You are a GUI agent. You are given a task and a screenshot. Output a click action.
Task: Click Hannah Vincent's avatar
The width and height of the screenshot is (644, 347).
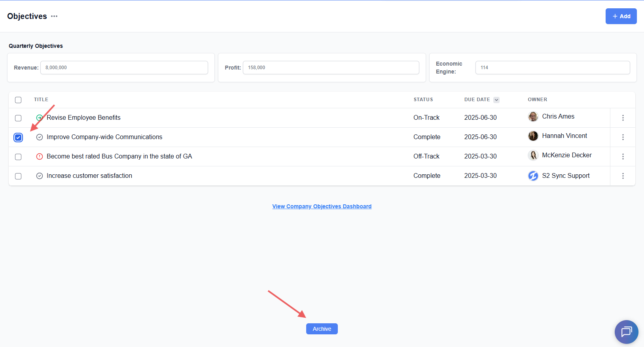coord(533,136)
